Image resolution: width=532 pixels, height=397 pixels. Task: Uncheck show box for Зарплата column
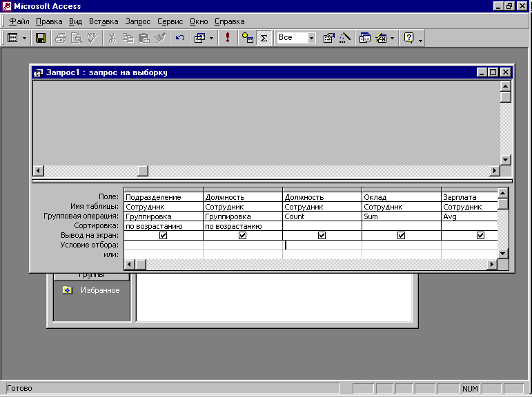tap(480, 235)
